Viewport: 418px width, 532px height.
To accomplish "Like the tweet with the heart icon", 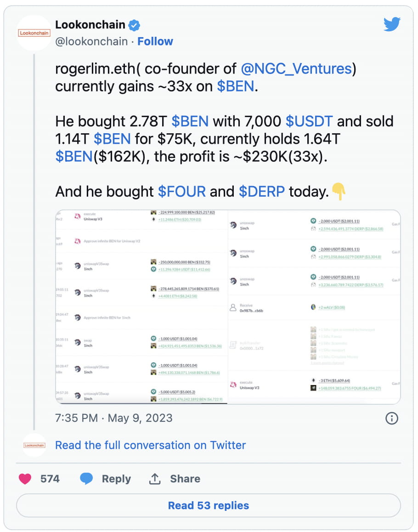I will click(x=25, y=479).
